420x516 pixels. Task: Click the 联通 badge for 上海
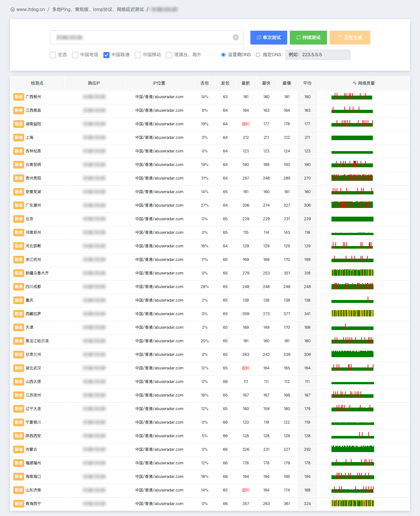pos(19,138)
